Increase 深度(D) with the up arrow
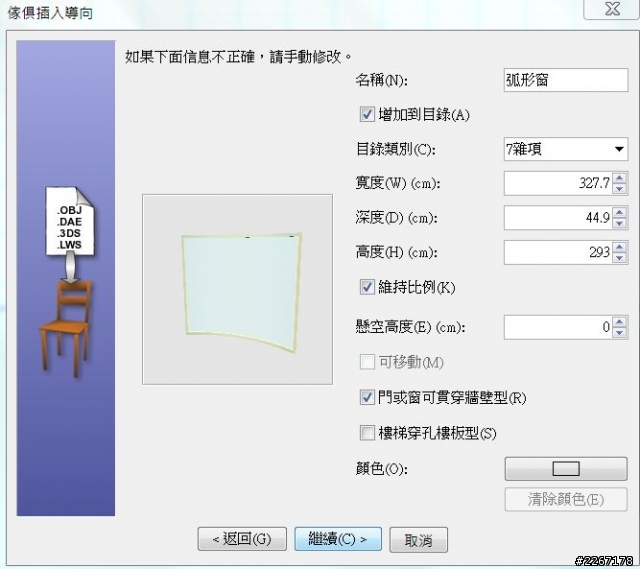Image resolution: width=640 pixels, height=569 pixels. (620, 212)
